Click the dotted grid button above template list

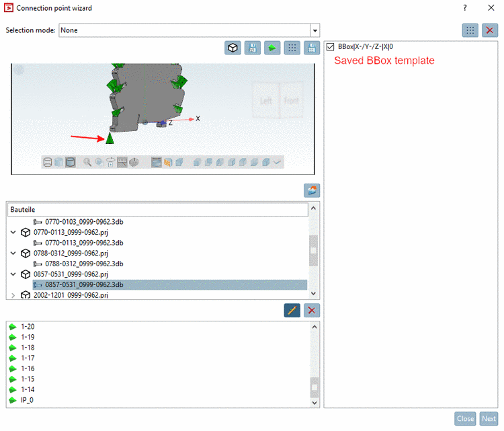[470, 30]
